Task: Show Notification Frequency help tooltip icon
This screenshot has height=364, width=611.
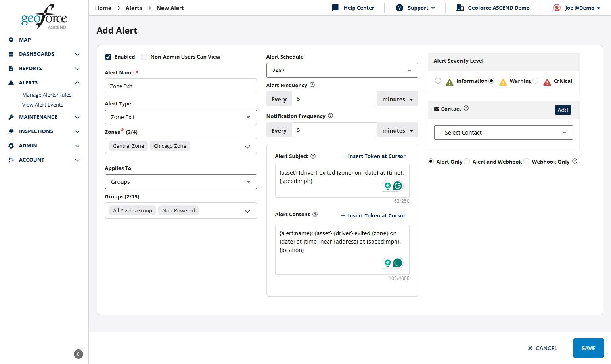Action: coord(330,116)
